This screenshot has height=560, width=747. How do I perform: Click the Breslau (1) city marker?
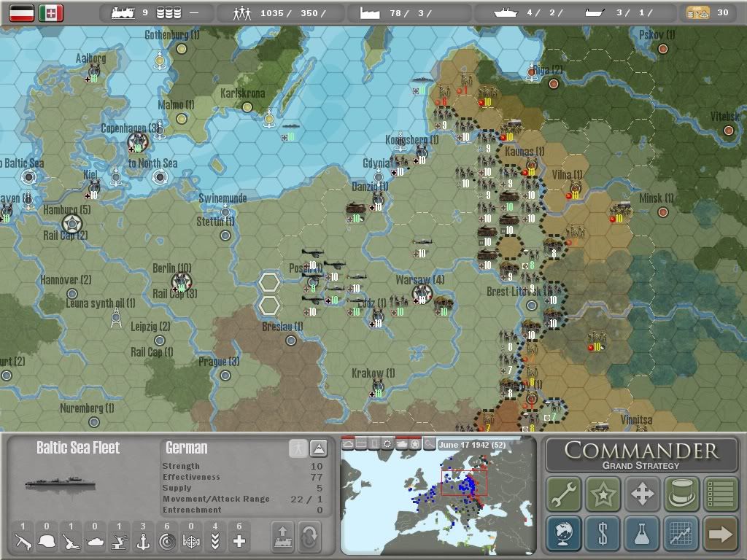(x=290, y=341)
